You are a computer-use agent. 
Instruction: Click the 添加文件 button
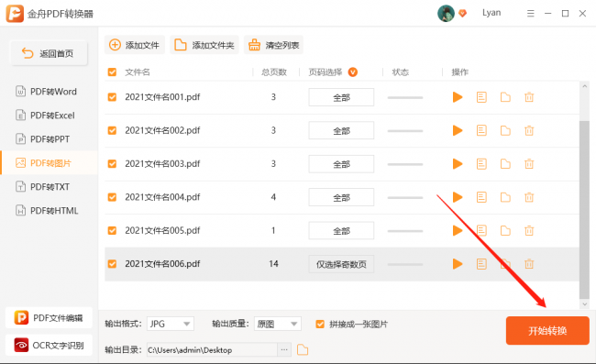[135, 45]
